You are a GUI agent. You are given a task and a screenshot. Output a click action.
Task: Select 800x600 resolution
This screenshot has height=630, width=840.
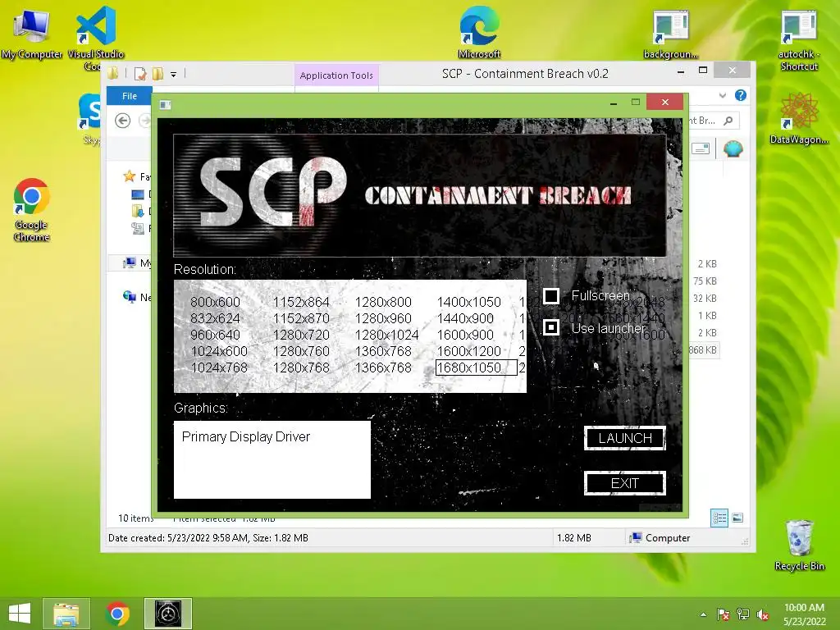[x=215, y=302]
